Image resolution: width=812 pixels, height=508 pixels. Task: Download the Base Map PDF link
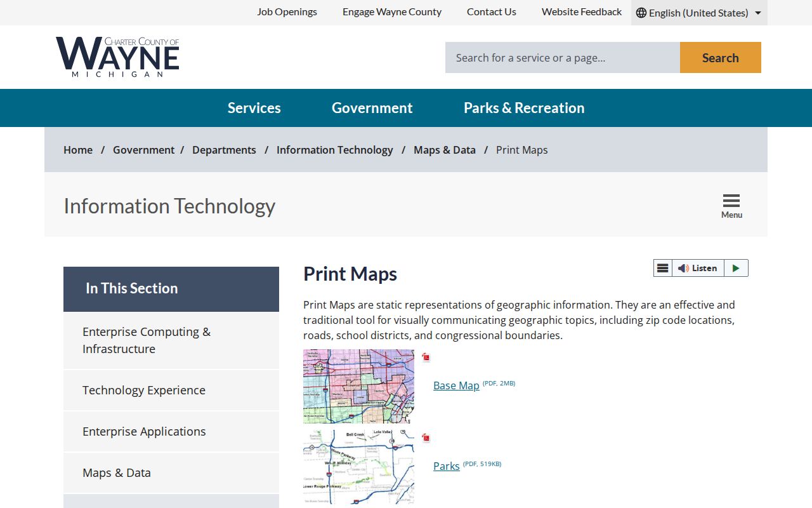(456, 385)
